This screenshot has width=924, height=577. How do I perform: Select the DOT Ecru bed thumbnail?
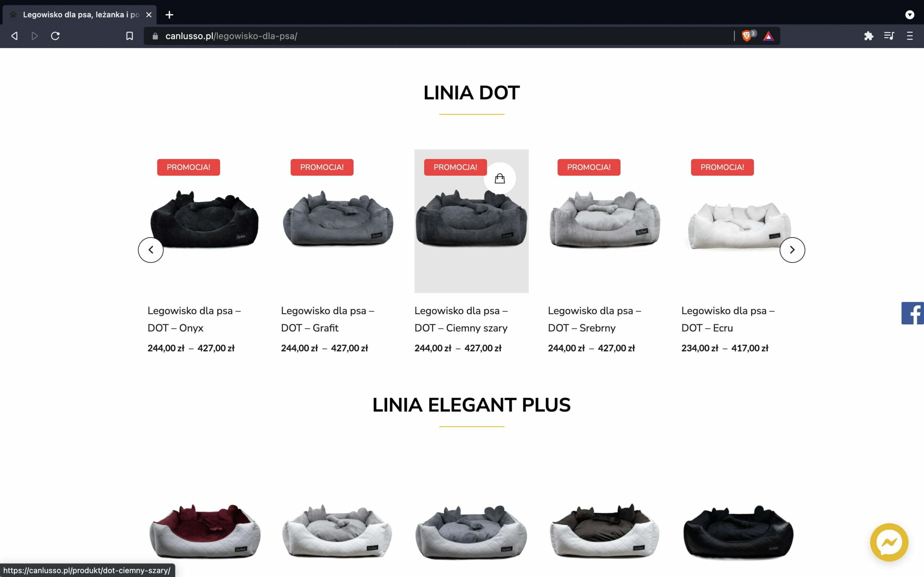tap(738, 221)
